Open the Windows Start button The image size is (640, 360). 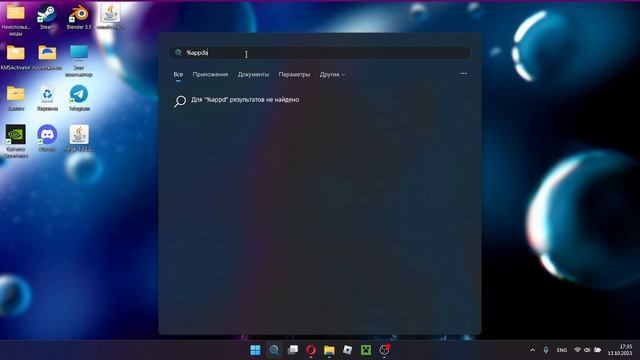point(256,350)
